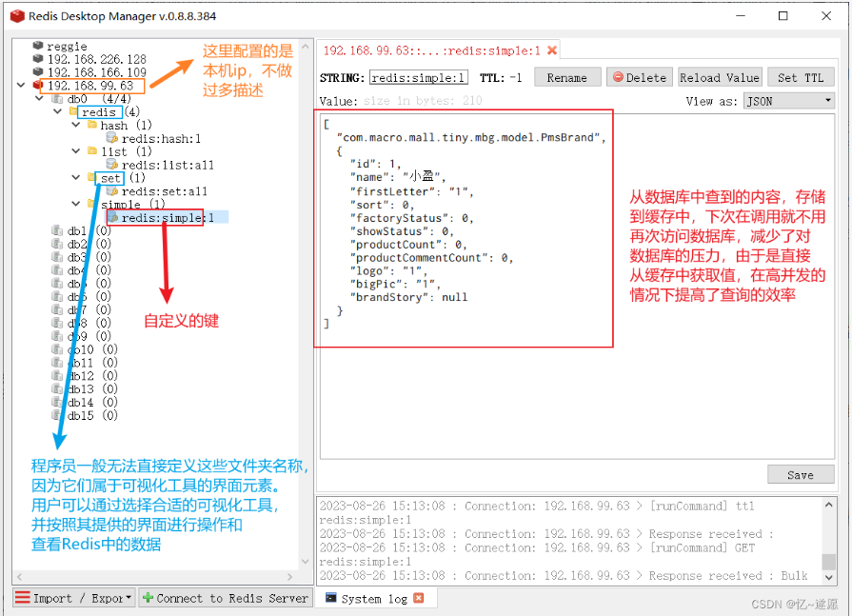Click the redis:list:all key icon
This screenshot has height=616, width=852.
point(112,164)
